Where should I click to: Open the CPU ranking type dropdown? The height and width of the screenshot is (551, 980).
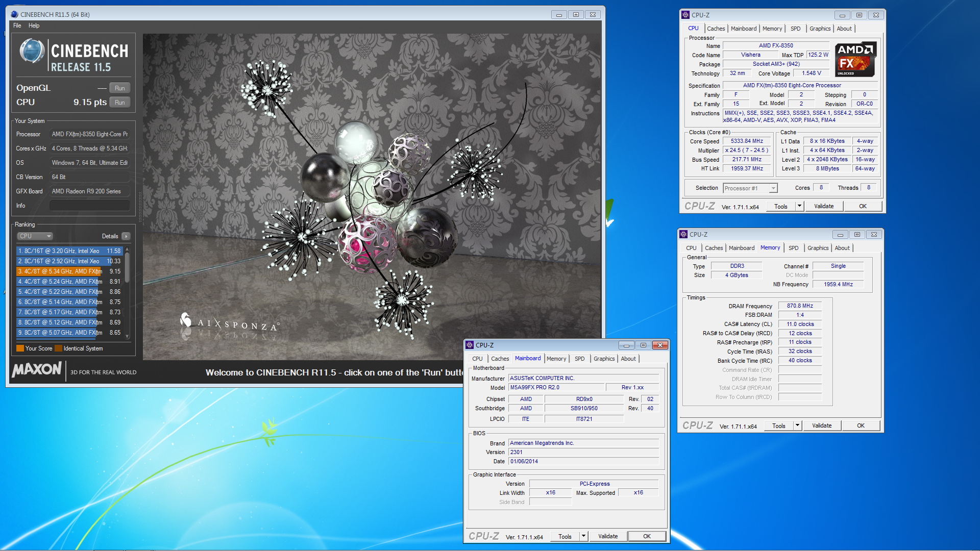click(x=35, y=236)
